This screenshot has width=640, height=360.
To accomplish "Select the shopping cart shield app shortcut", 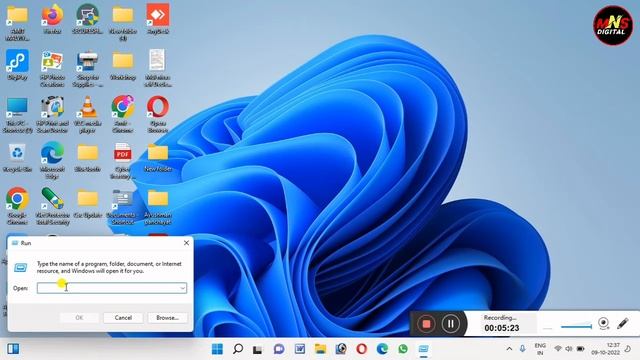I will (x=87, y=20).
